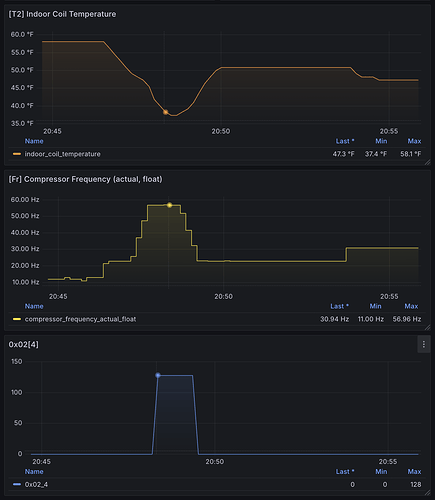Image resolution: width=435 pixels, height=500 pixels.
Task: Click the 37.4 °F min value
Action: (x=376, y=154)
